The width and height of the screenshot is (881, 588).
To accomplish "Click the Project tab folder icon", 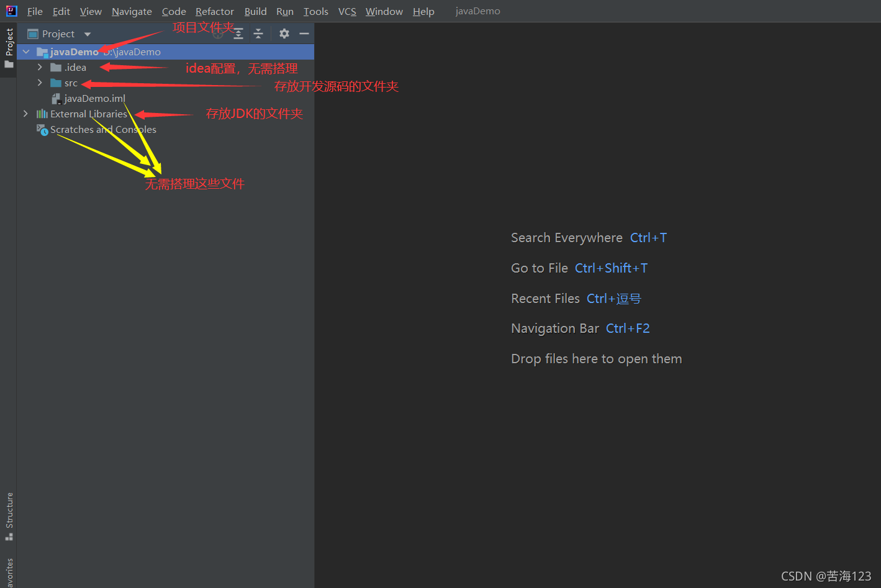I will [9, 64].
